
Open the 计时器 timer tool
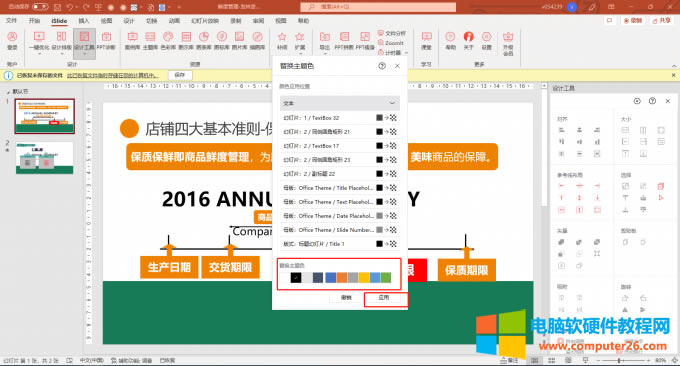coord(389,52)
